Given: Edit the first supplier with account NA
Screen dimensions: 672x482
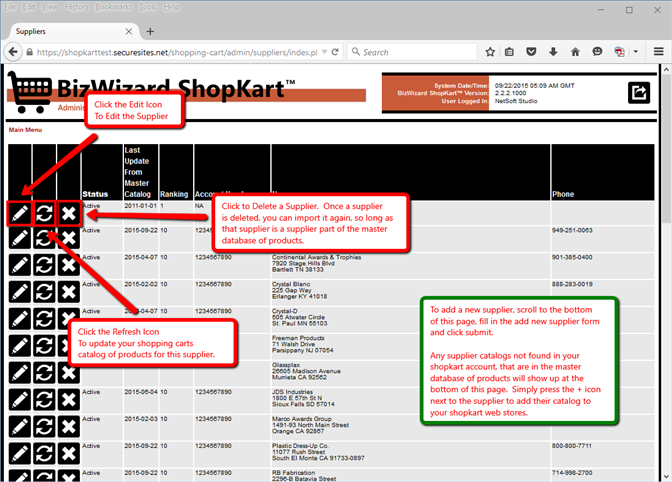Looking at the screenshot, I should coord(20,213).
